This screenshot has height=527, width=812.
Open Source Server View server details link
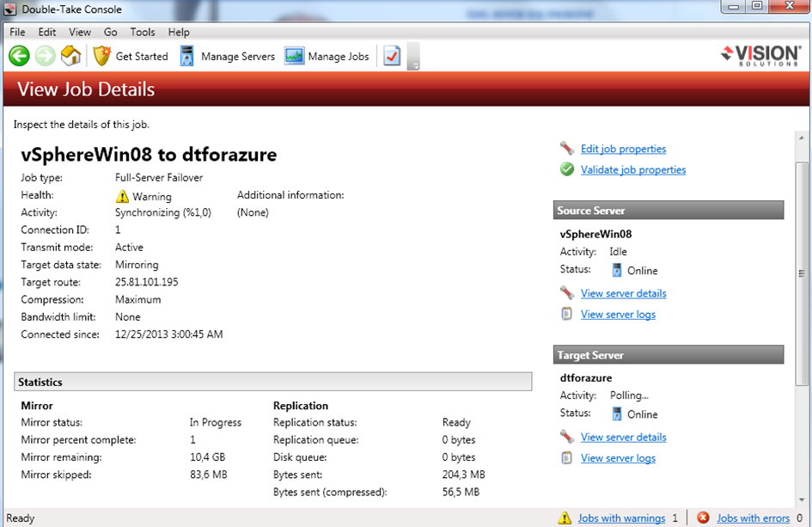click(623, 293)
